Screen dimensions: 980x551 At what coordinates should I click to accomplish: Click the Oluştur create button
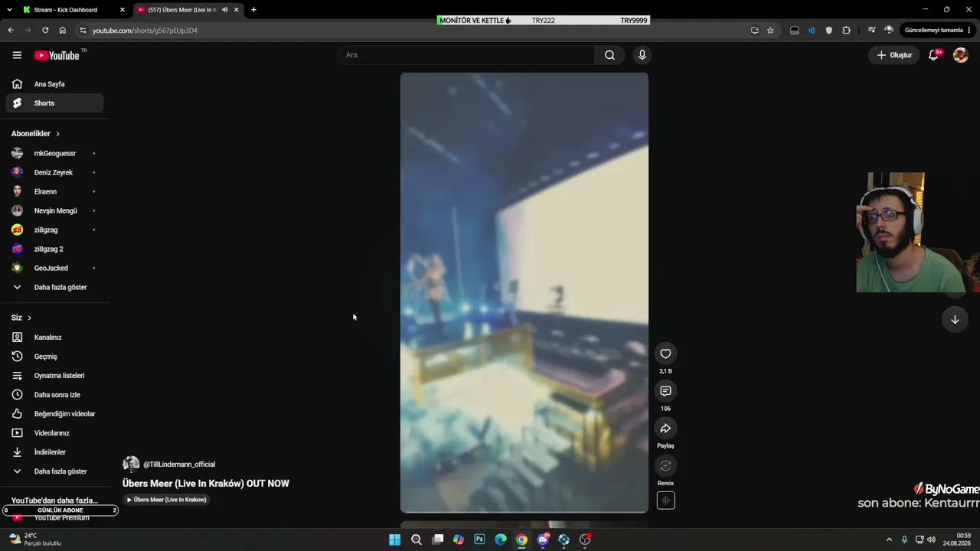click(893, 55)
